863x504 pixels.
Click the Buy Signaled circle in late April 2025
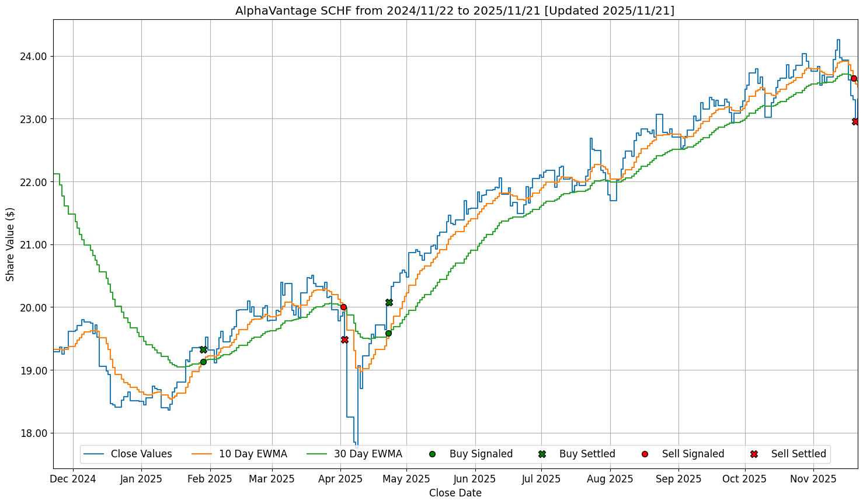pyautogui.click(x=388, y=333)
